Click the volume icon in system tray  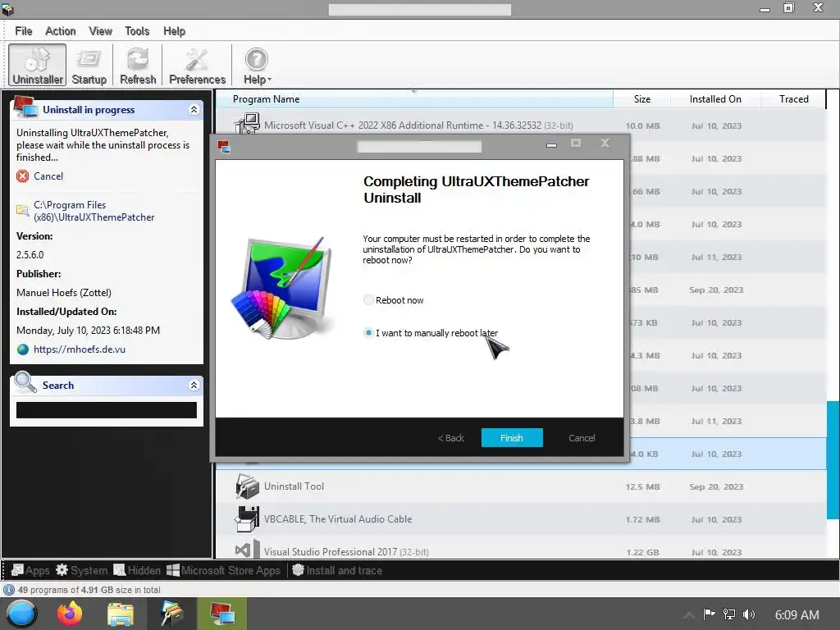point(749,614)
